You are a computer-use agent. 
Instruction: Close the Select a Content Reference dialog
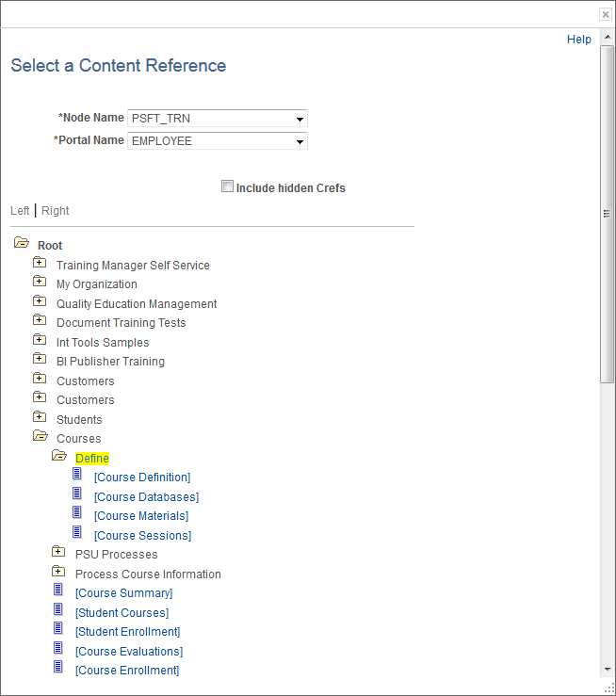coord(606,15)
